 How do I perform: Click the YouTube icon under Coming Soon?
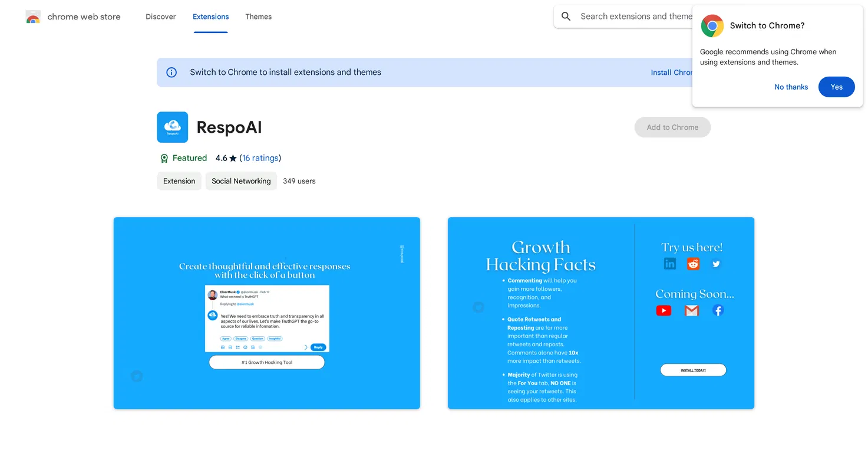[664, 310]
